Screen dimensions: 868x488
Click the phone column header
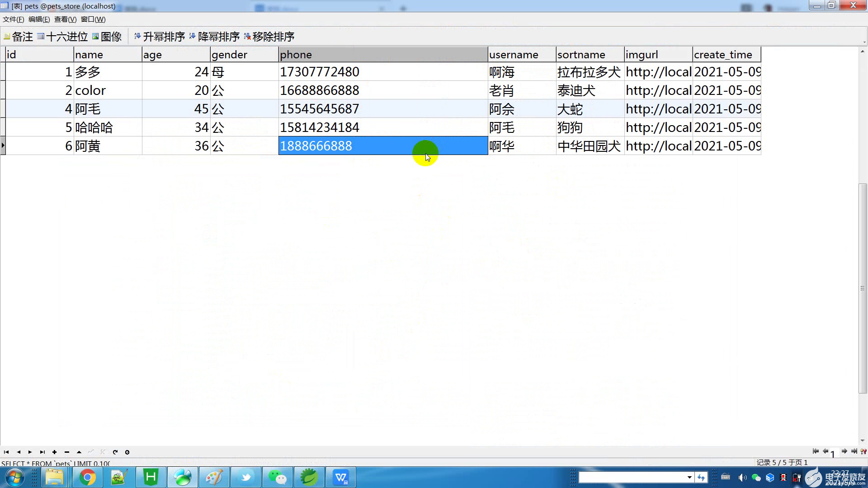pyautogui.click(x=382, y=55)
